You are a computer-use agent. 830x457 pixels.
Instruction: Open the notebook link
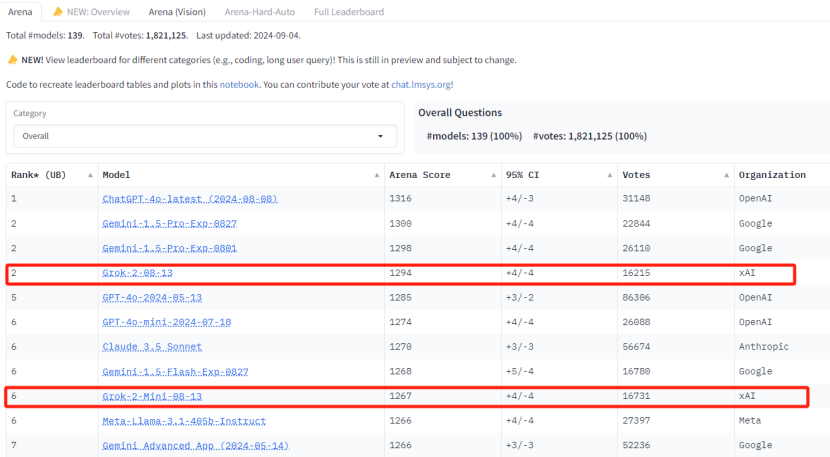(240, 85)
